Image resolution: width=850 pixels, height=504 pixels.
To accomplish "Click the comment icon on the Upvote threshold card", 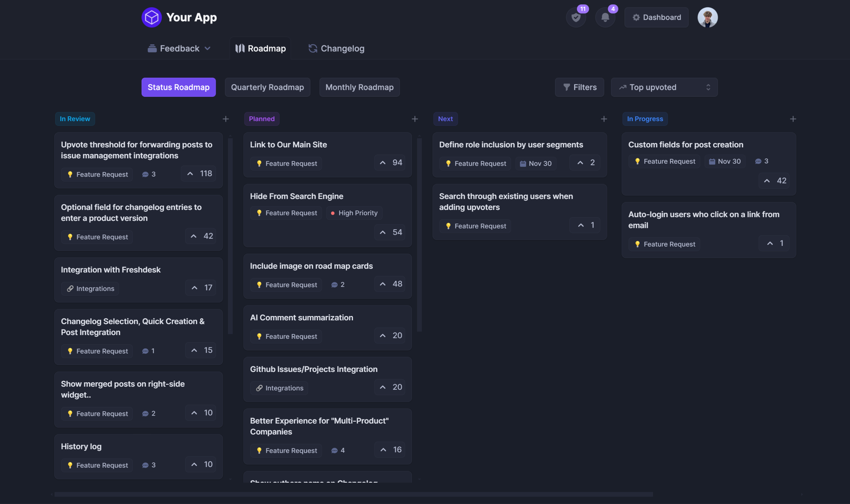I will pos(144,174).
